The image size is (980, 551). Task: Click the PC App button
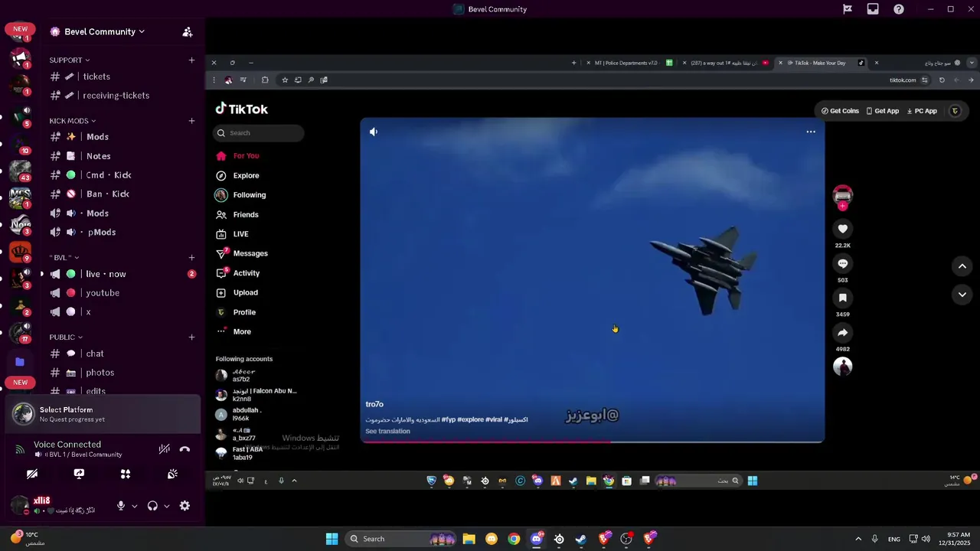pyautogui.click(x=922, y=111)
